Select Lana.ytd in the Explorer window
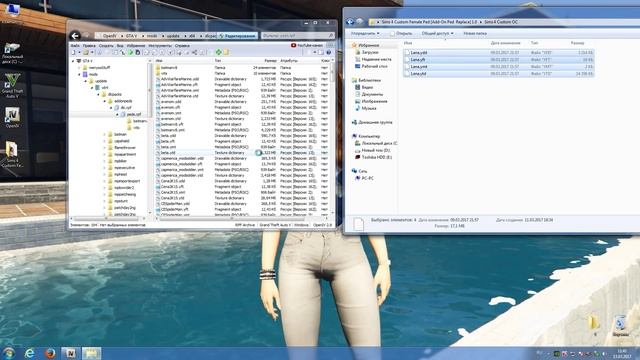Image resolution: width=640 pixels, height=360 pixels. [498, 74]
